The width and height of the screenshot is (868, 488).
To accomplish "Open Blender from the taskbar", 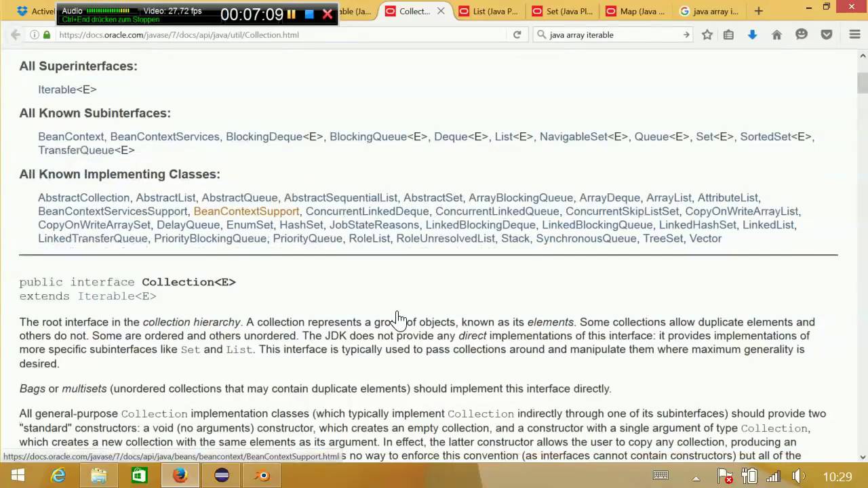I will [x=262, y=476].
